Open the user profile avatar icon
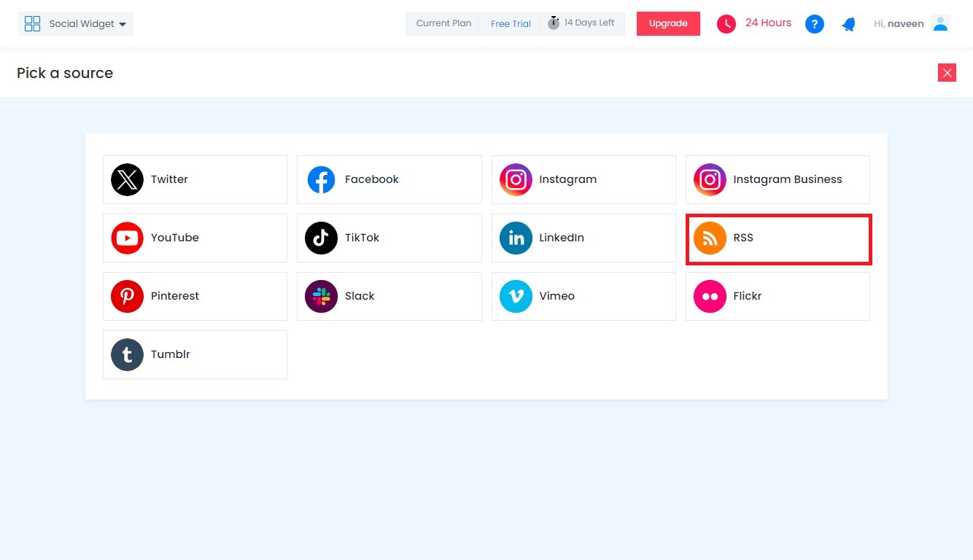 click(x=941, y=23)
